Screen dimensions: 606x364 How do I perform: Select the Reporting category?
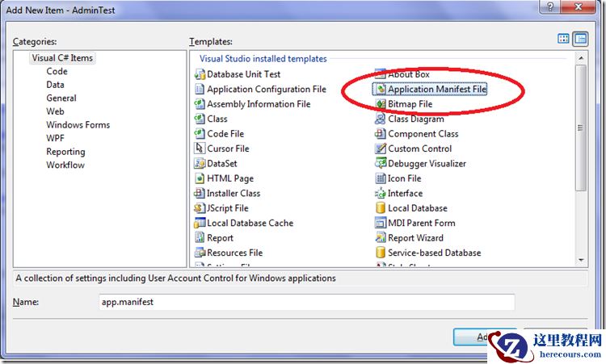[x=65, y=152]
